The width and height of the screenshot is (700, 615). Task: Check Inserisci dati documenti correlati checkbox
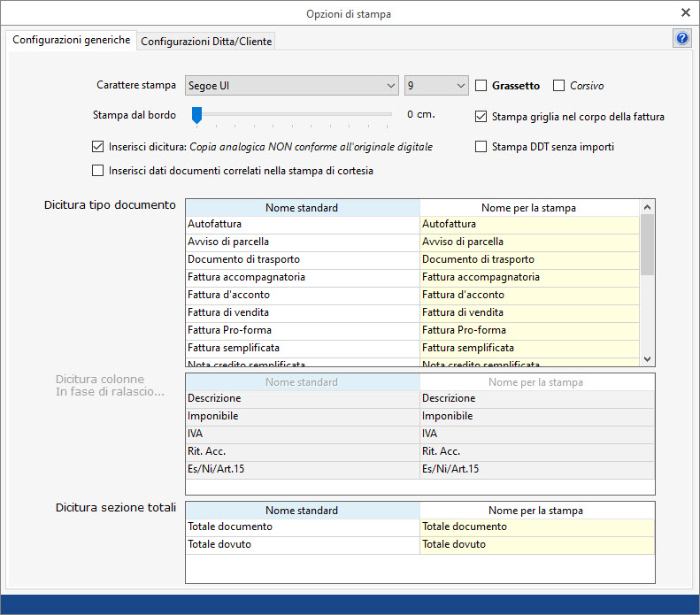(x=97, y=171)
